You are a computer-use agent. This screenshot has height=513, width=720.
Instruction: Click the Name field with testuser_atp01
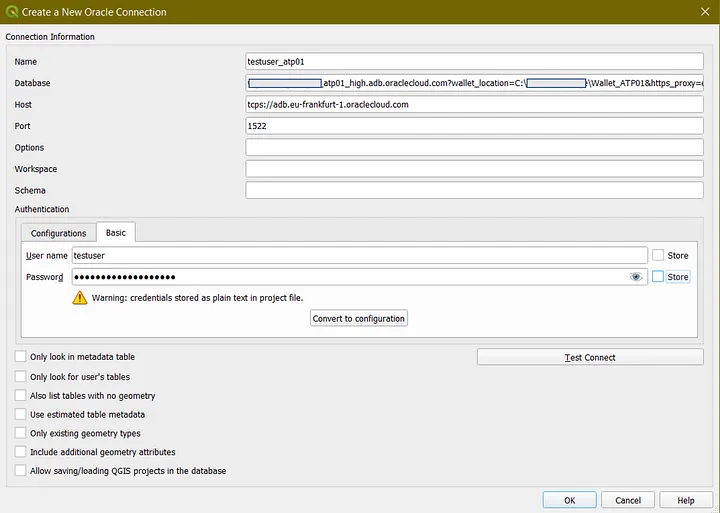(474, 62)
